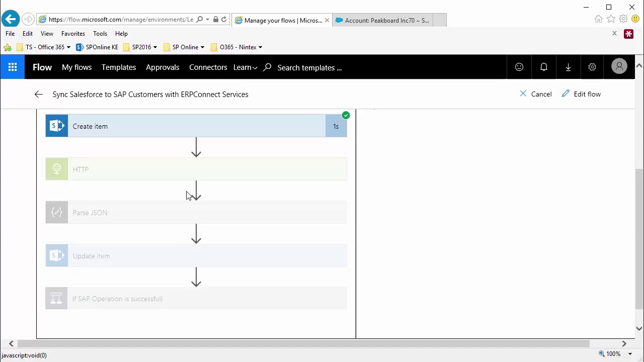Open the zoom level dropdown arrow

click(630, 354)
